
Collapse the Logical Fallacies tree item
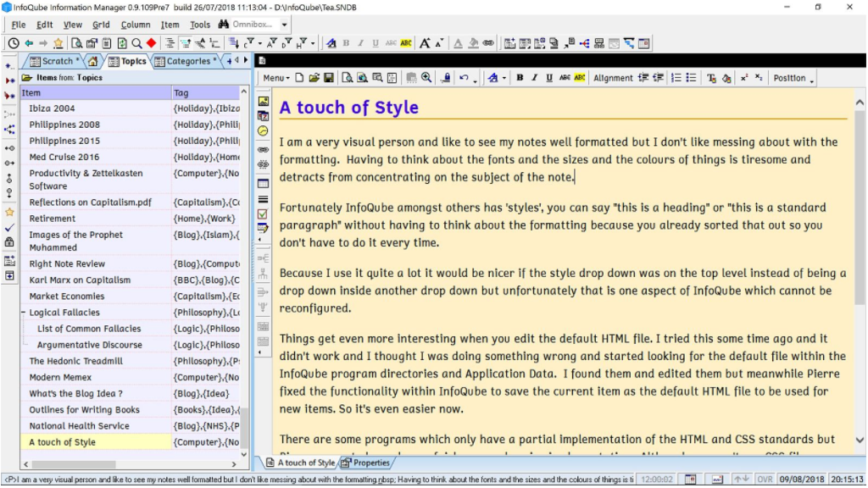24,313
